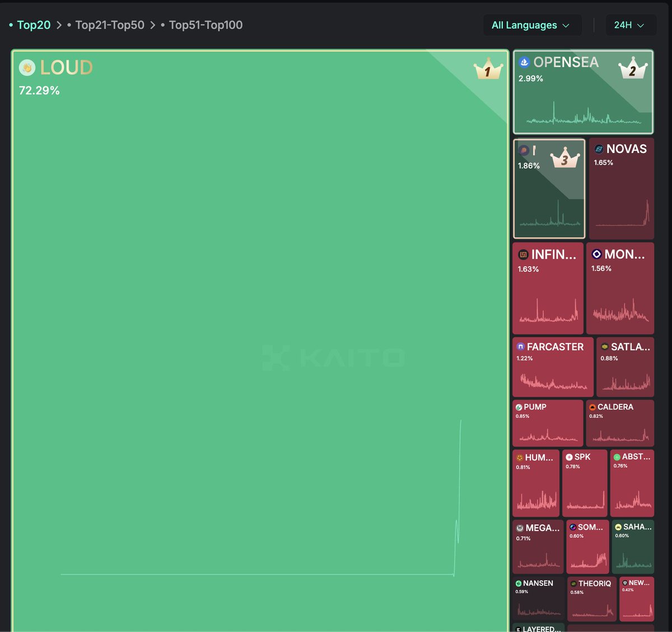Click the PUMP pill logo icon
Image resolution: width=672 pixels, height=632 pixels.
coord(519,407)
